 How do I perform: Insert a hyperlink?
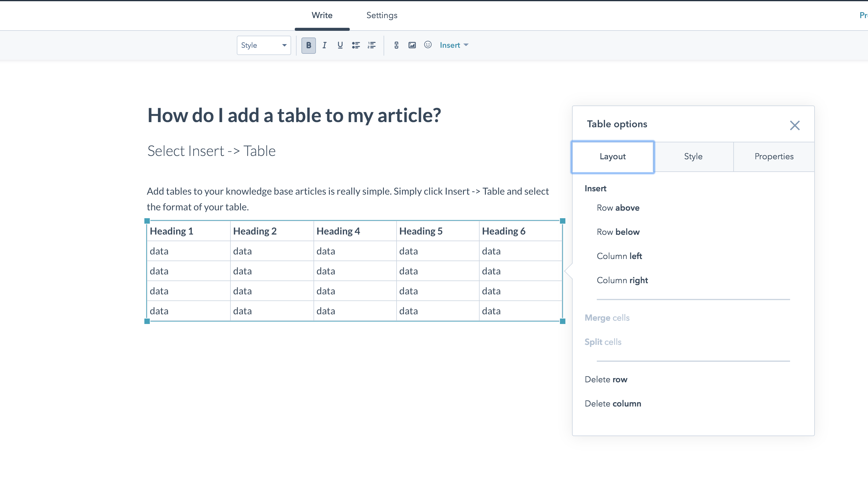pyautogui.click(x=396, y=45)
